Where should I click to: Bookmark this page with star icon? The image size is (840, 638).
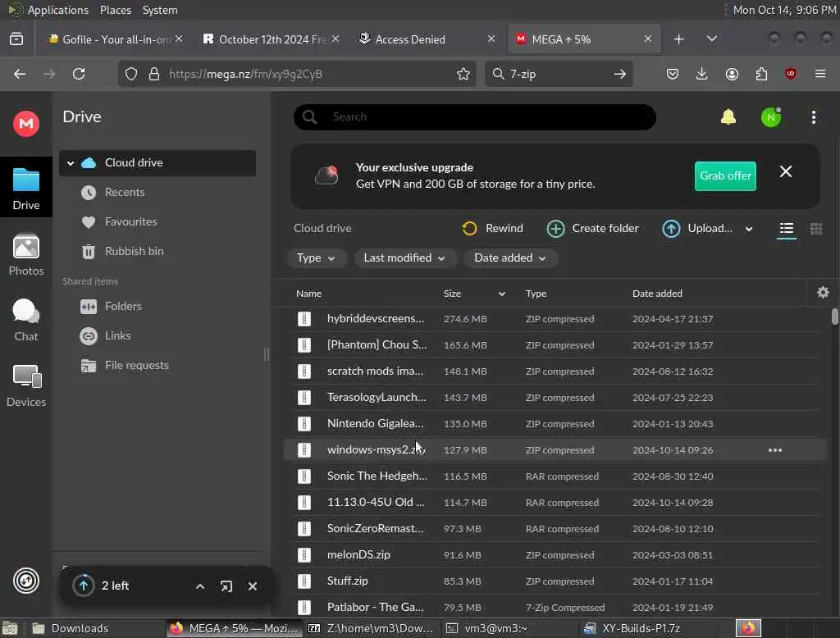463,74
